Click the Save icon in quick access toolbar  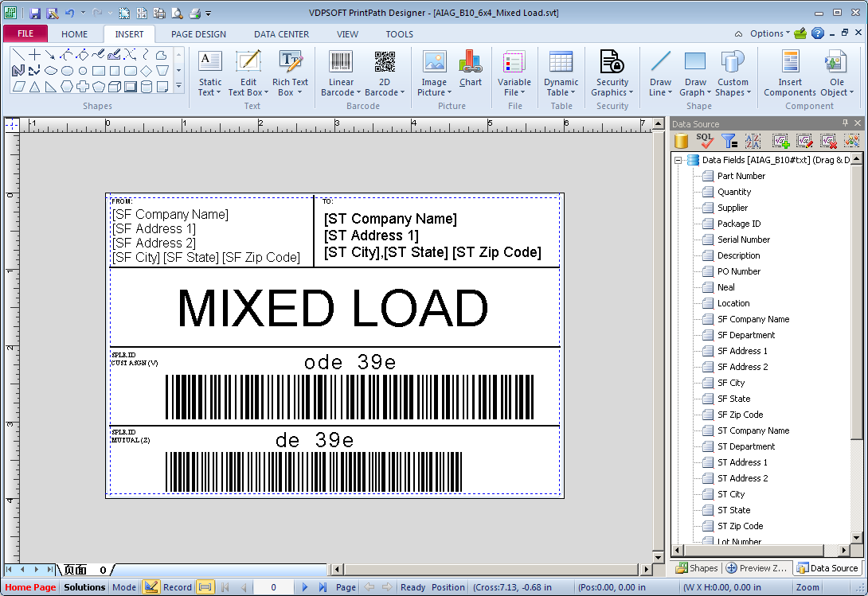click(x=35, y=14)
